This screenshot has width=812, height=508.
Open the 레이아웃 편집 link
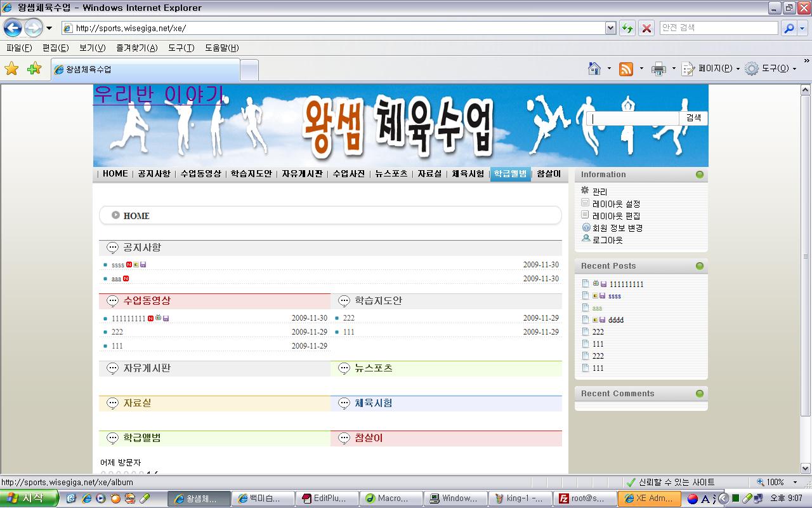click(x=616, y=216)
